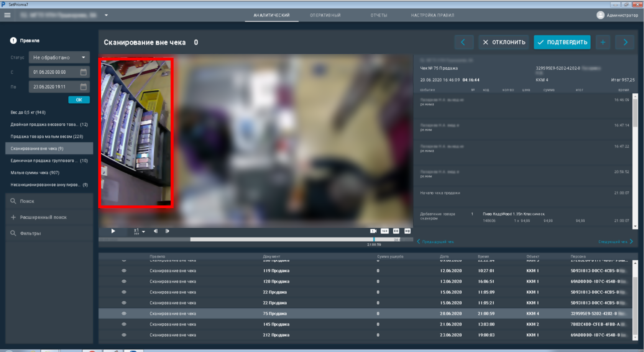Play the video recording
This screenshot has width=644, height=352.
113,231
